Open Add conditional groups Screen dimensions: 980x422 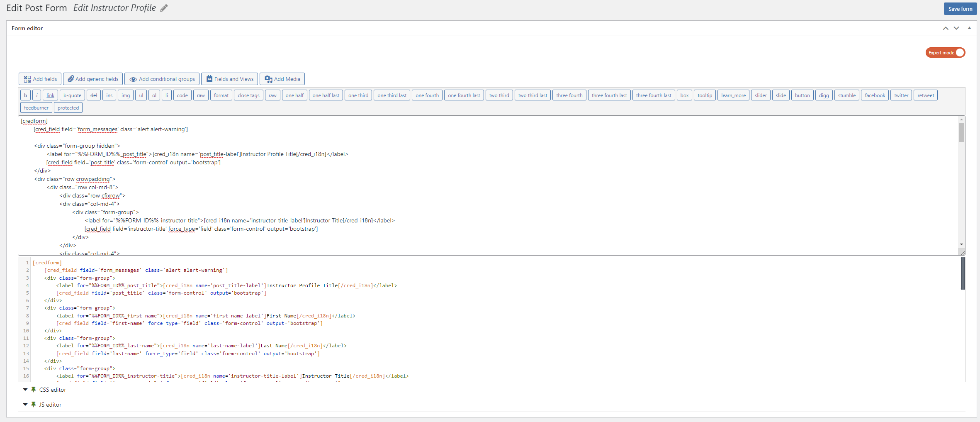162,79
